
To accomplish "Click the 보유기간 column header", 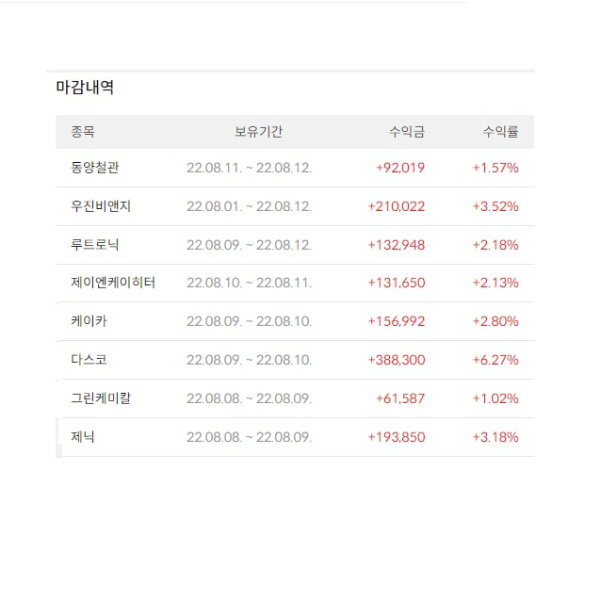I will coord(258,132).
